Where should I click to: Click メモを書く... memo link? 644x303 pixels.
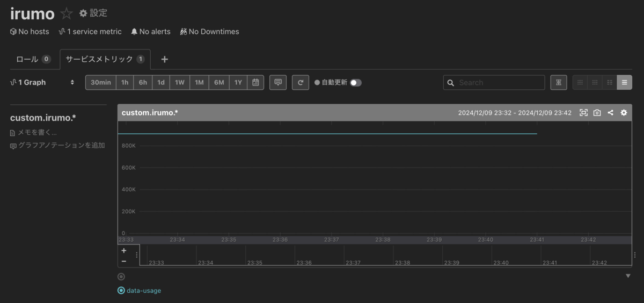34,132
